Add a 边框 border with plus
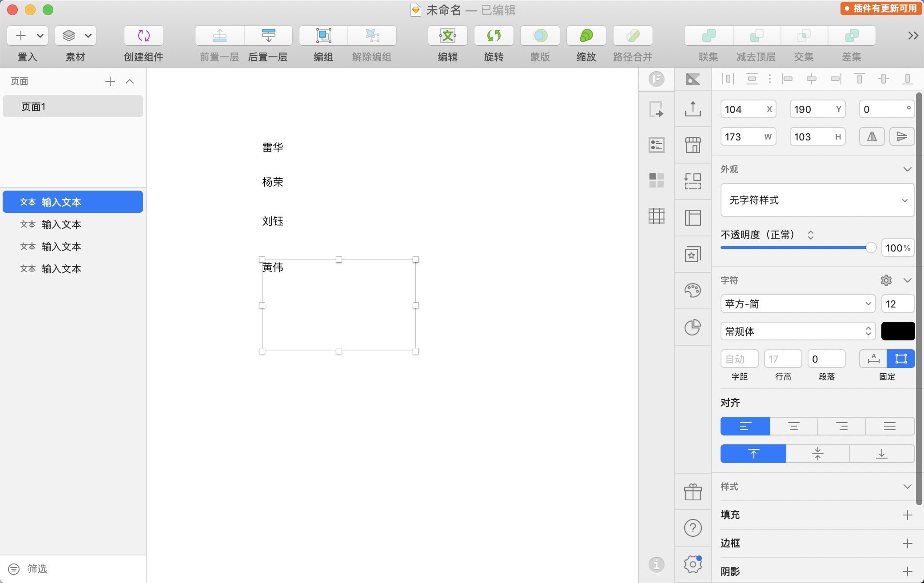Viewport: 924px width, 583px height. point(908,543)
